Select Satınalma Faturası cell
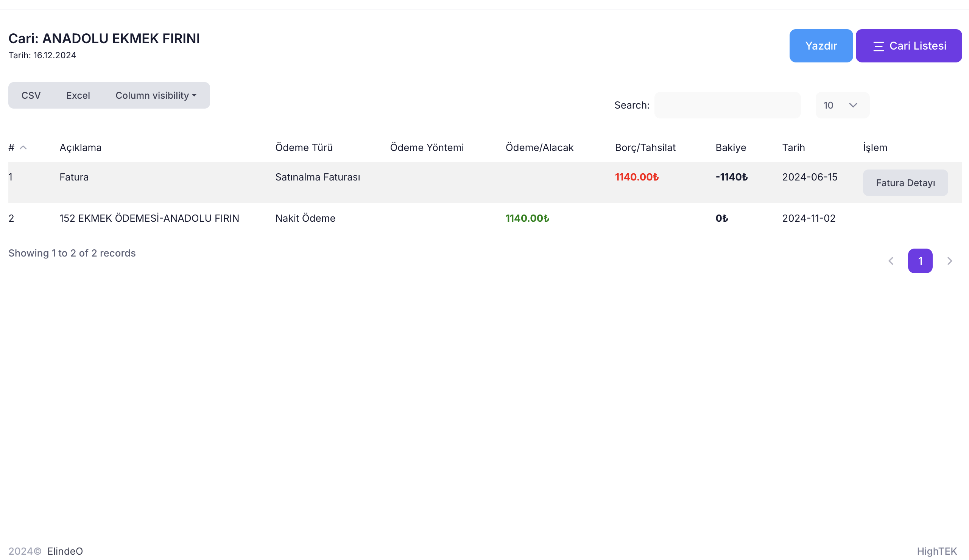The height and width of the screenshot is (560, 969). tap(318, 177)
